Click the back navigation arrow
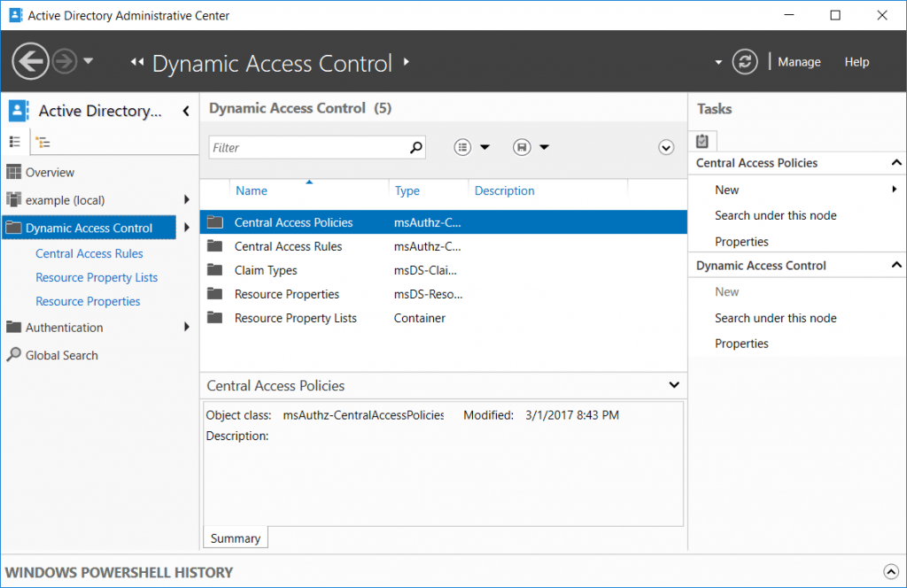 (30, 61)
